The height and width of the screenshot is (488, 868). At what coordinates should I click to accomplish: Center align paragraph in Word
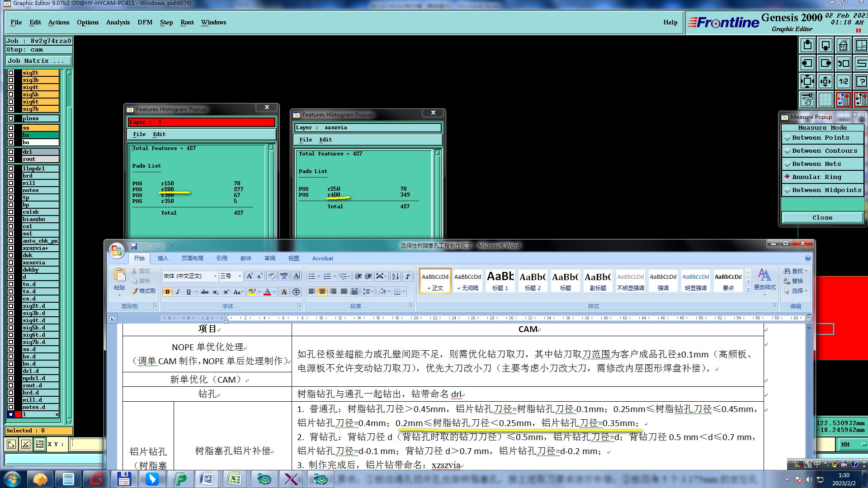click(x=322, y=291)
